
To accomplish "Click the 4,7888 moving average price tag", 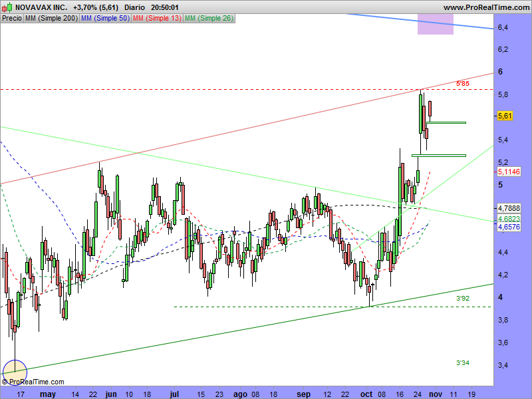I will (509, 208).
